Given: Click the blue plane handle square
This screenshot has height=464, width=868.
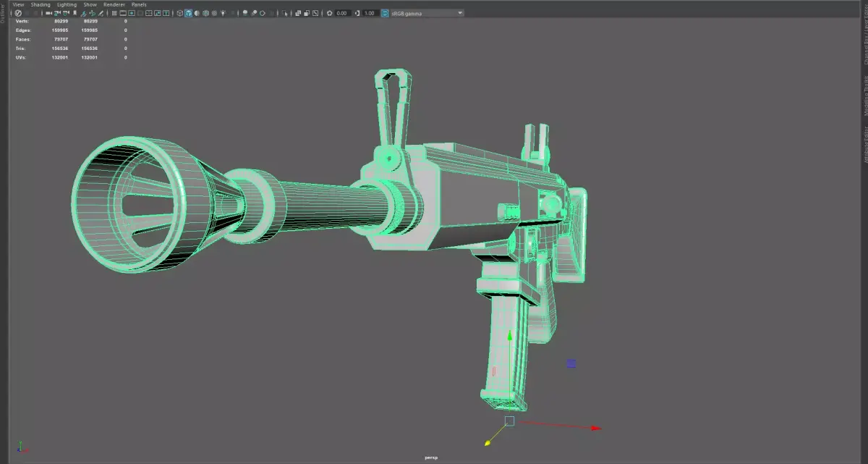Looking at the screenshot, I should [x=571, y=363].
